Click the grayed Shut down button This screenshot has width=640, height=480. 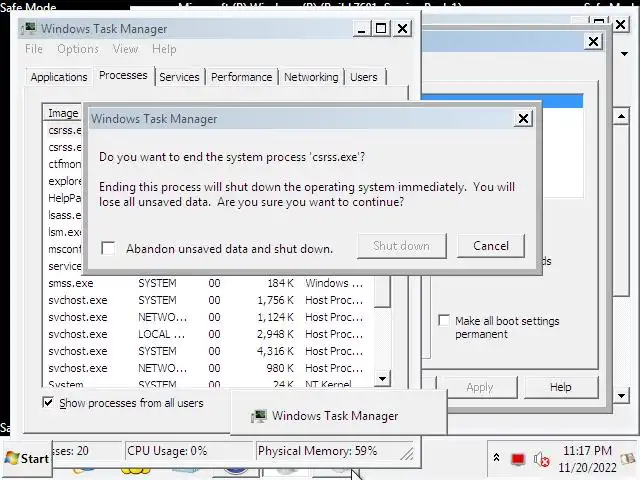pyautogui.click(x=402, y=246)
